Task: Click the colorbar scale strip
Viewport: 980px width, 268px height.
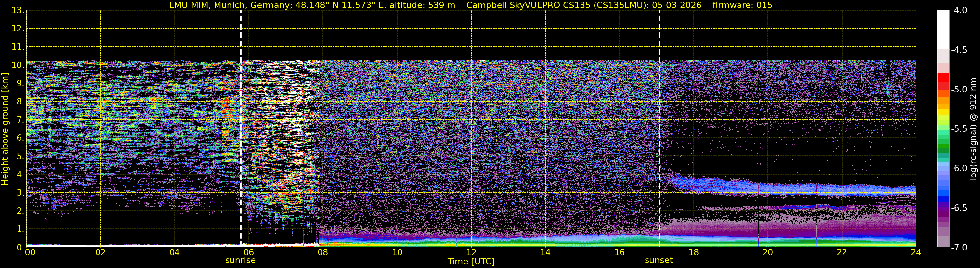Action: click(x=944, y=129)
